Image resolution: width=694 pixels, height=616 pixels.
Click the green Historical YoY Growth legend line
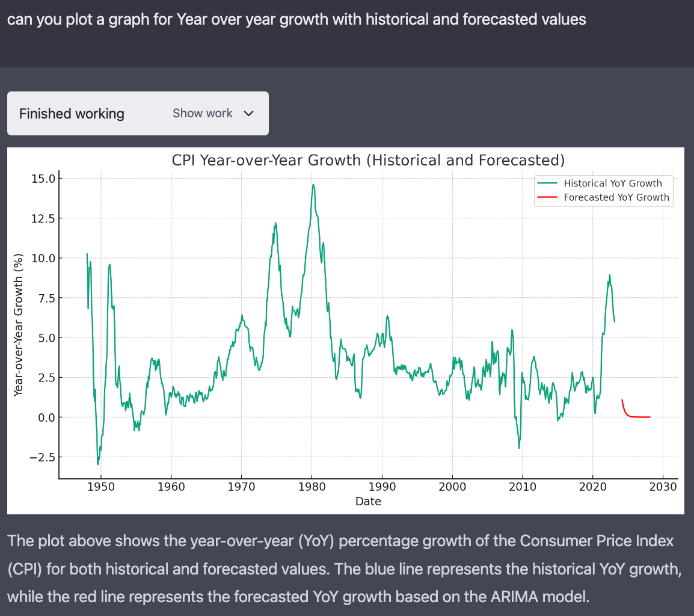[x=547, y=183]
